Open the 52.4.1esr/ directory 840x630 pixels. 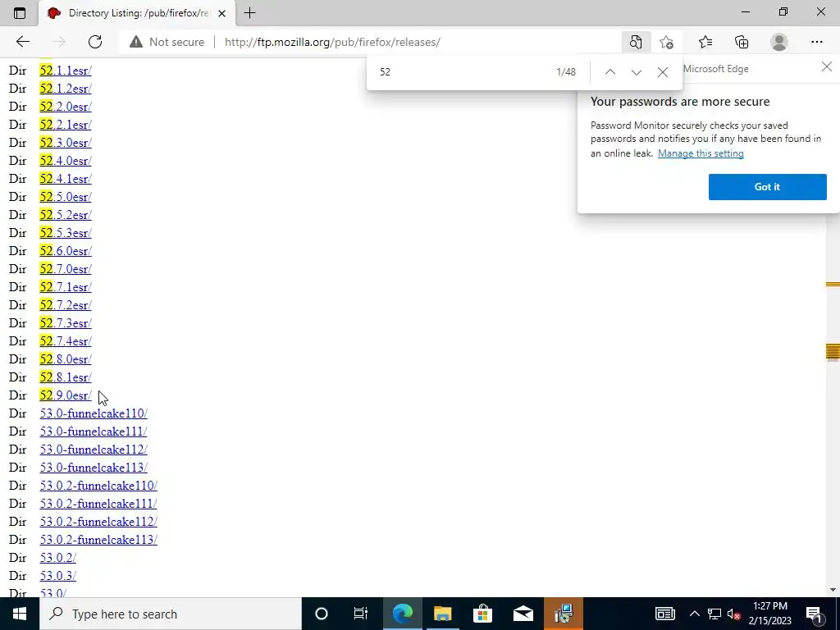pyautogui.click(x=66, y=178)
